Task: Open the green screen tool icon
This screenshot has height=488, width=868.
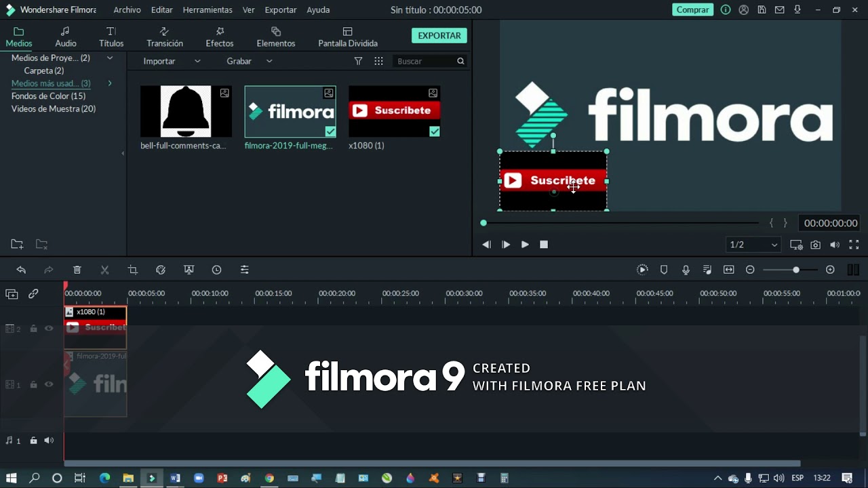Action: point(189,270)
